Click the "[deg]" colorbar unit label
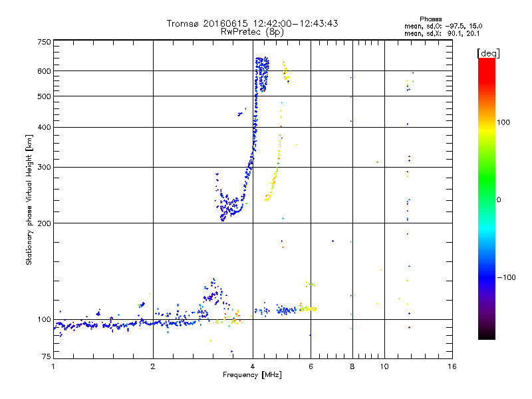The height and width of the screenshot is (399, 532). pos(488,53)
